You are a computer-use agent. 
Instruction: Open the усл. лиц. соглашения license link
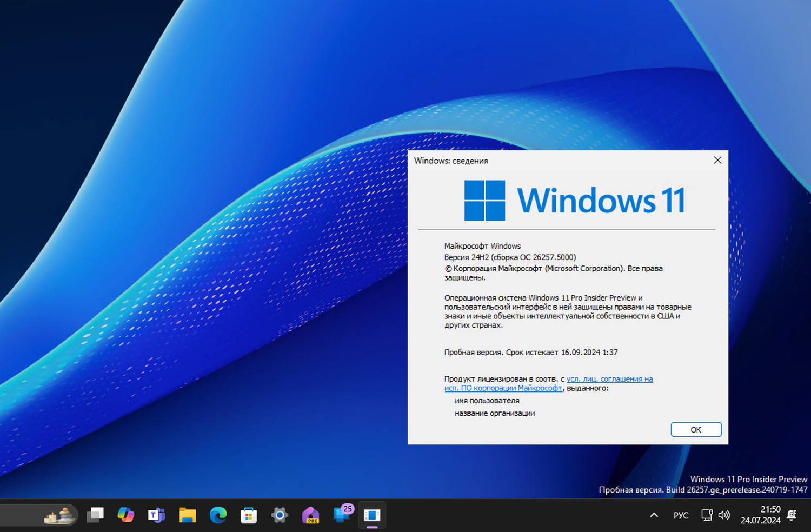(x=549, y=383)
